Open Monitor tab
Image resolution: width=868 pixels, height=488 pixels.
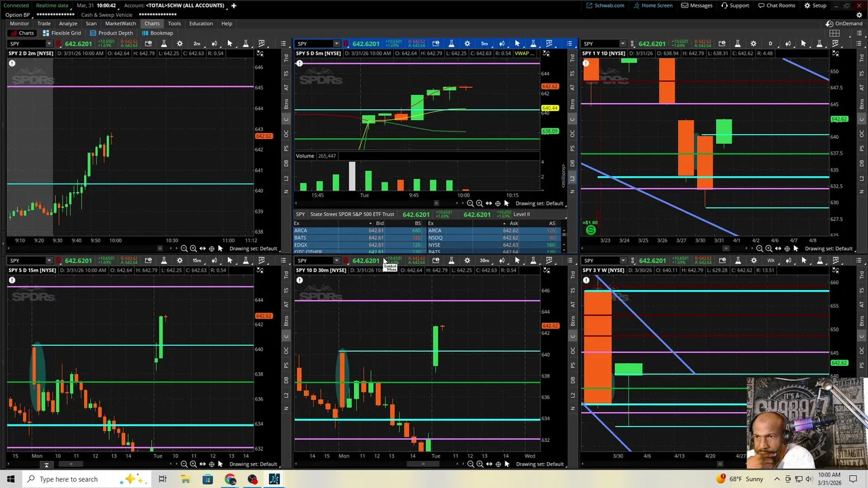[20, 23]
